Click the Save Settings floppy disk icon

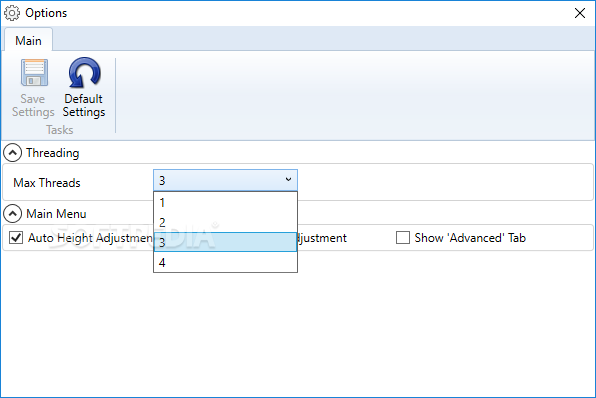(34, 73)
